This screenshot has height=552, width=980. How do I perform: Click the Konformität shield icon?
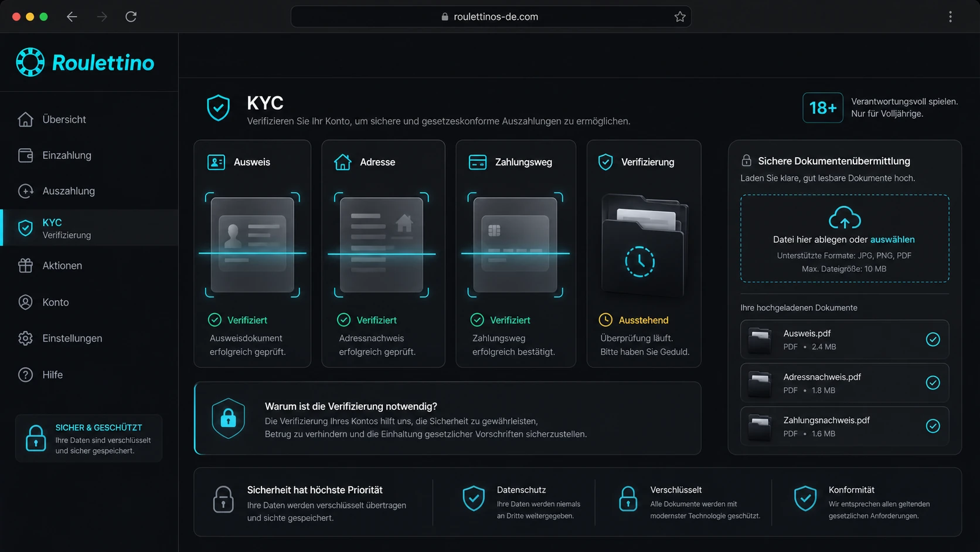coord(805,498)
